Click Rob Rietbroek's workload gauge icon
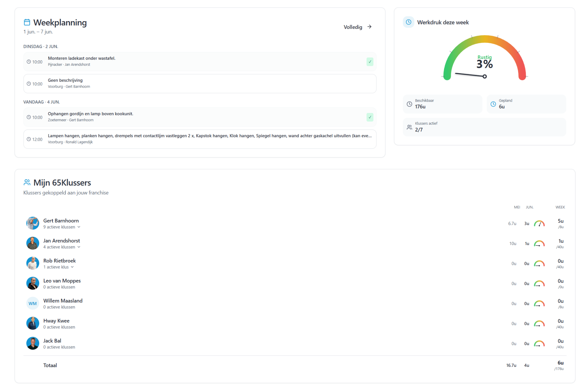This screenshot has height=388, width=588. point(539,263)
